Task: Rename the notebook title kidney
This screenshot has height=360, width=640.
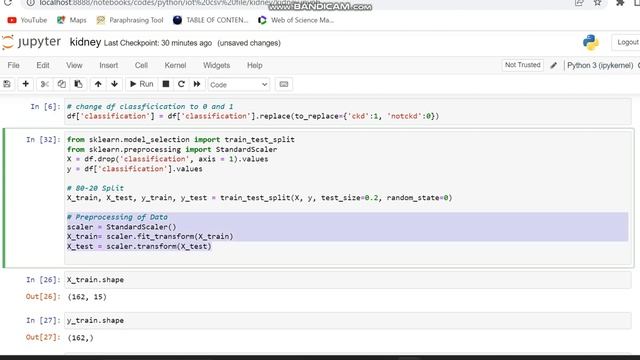Action: point(85,42)
